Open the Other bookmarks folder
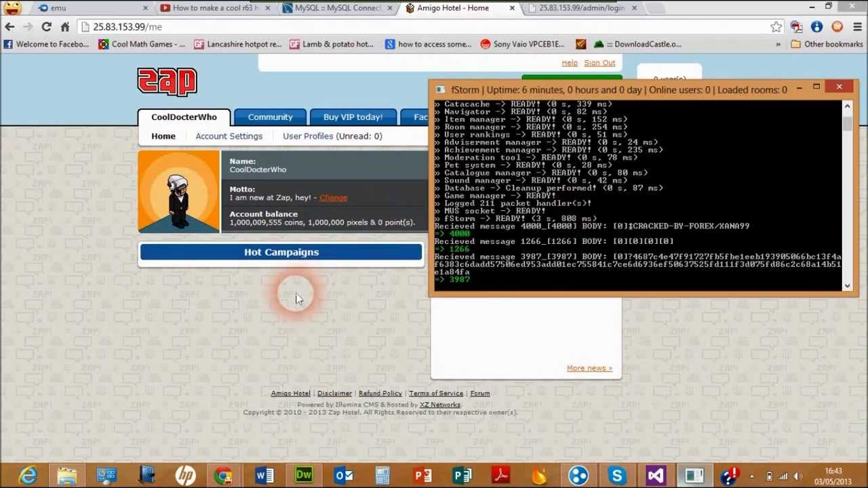 click(826, 44)
